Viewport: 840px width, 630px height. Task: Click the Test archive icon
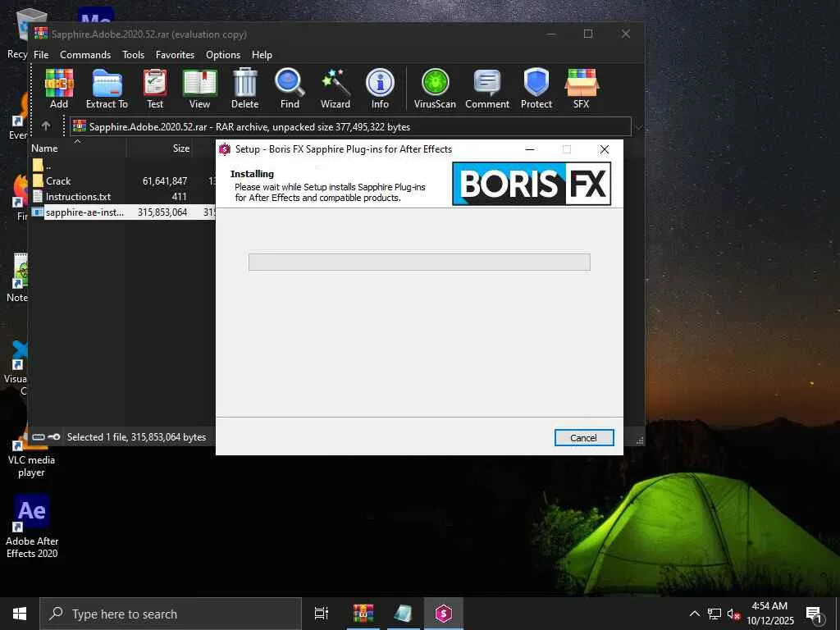155,89
